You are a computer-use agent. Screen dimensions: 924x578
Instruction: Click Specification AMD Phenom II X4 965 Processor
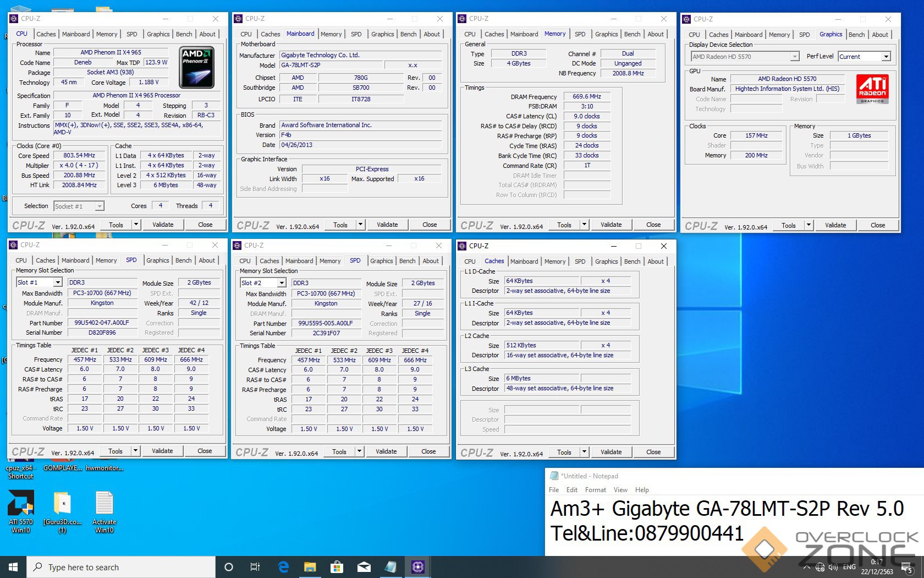(136, 95)
